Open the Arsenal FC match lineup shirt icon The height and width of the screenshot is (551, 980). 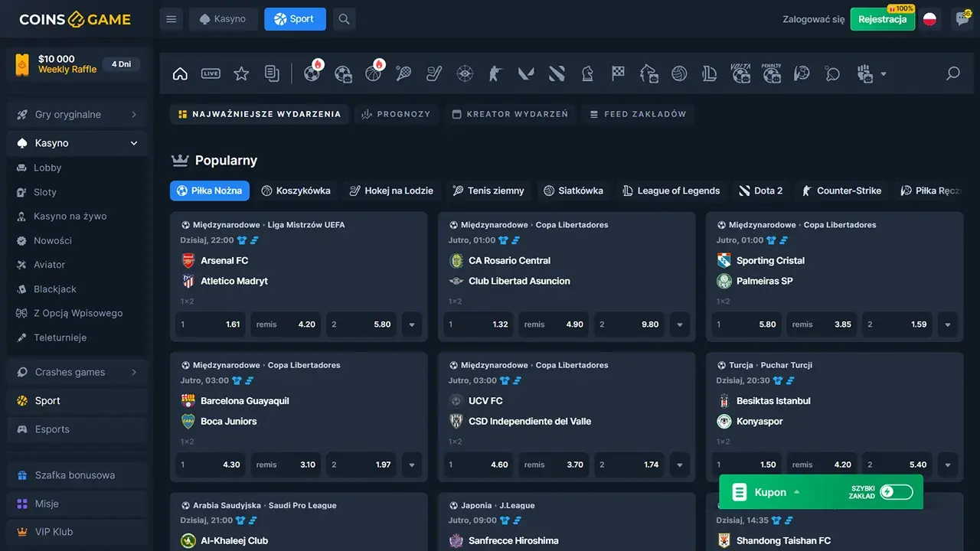pyautogui.click(x=243, y=240)
